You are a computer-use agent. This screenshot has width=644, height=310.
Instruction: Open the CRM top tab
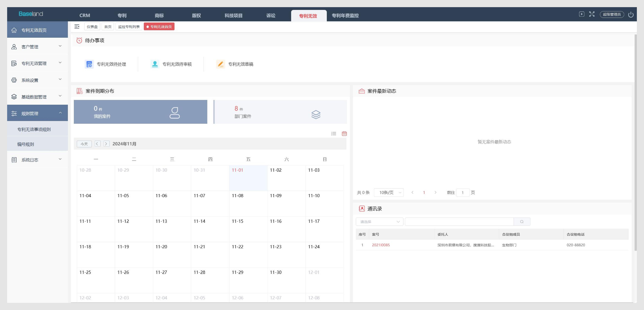[x=85, y=15]
